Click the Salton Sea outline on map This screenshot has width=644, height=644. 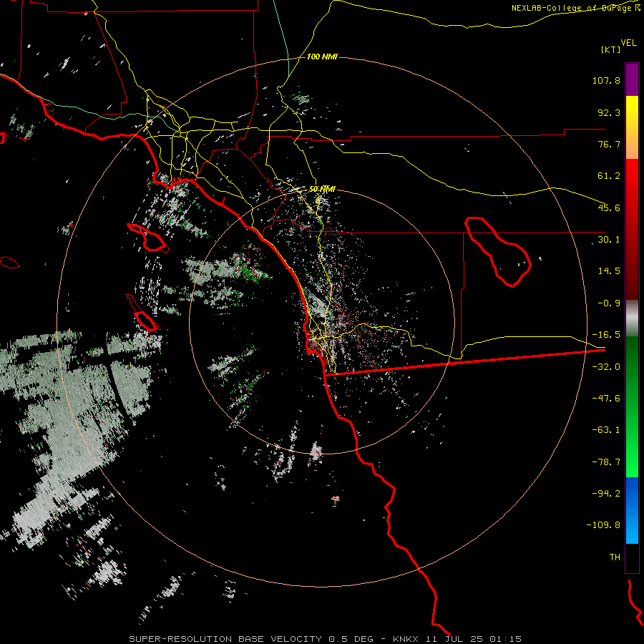[x=498, y=251]
